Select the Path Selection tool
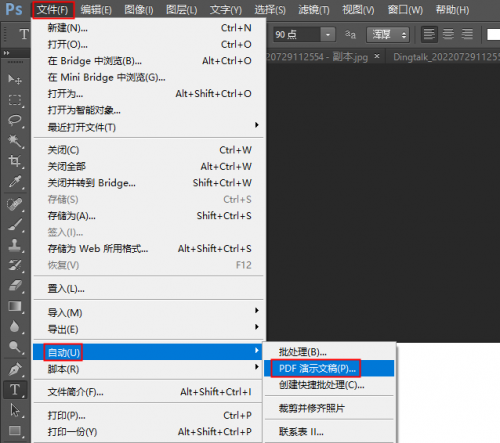The width and height of the screenshot is (500, 443). click(x=15, y=410)
